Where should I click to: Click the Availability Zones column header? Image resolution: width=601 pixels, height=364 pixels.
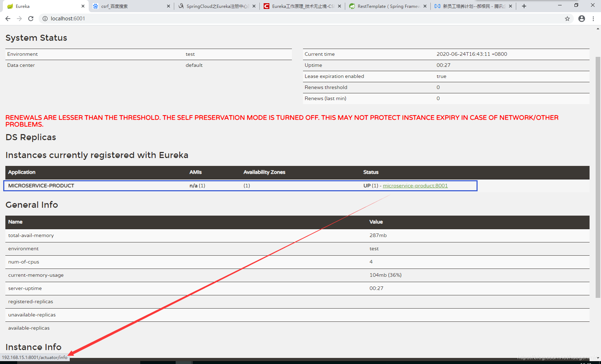(264, 172)
